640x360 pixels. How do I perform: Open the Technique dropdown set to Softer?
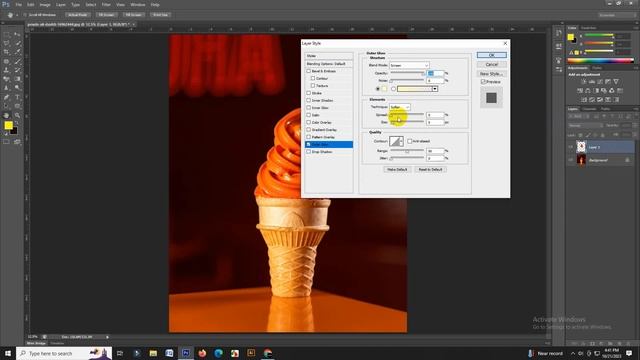coord(400,107)
